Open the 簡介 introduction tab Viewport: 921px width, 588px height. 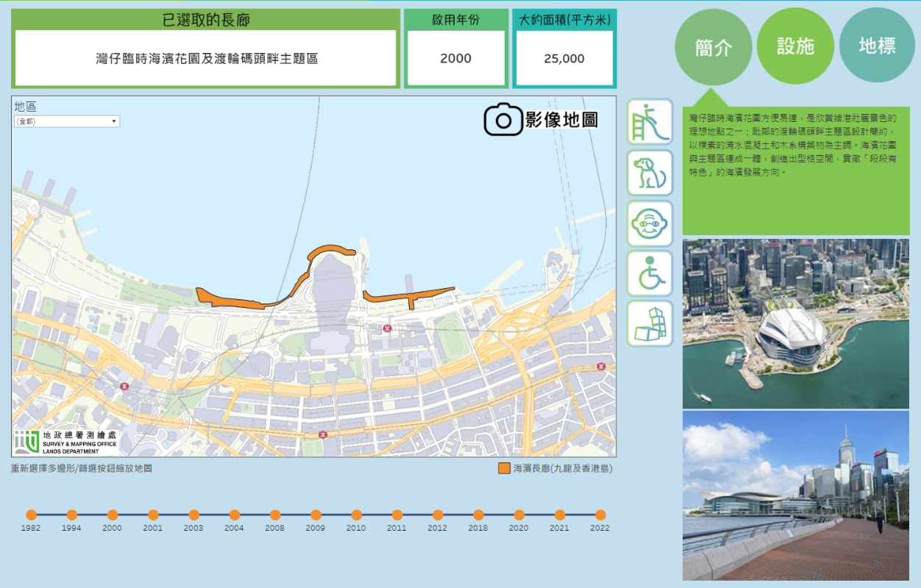tap(713, 47)
